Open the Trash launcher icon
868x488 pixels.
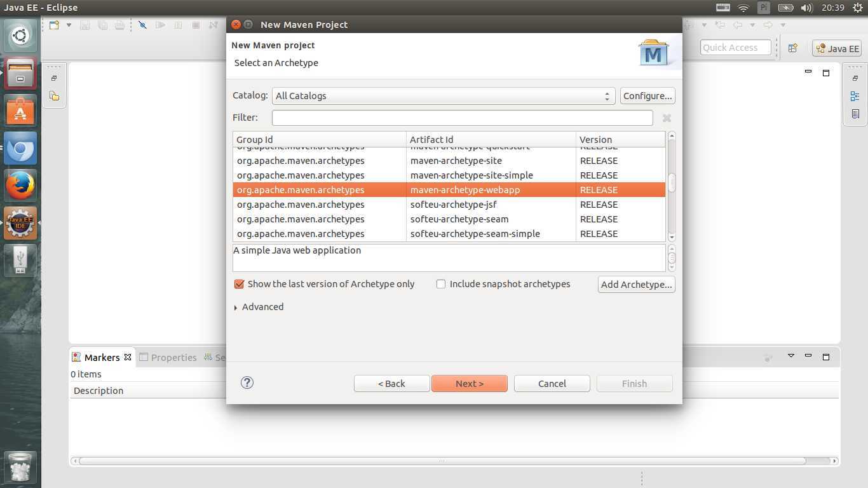(20, 467)
